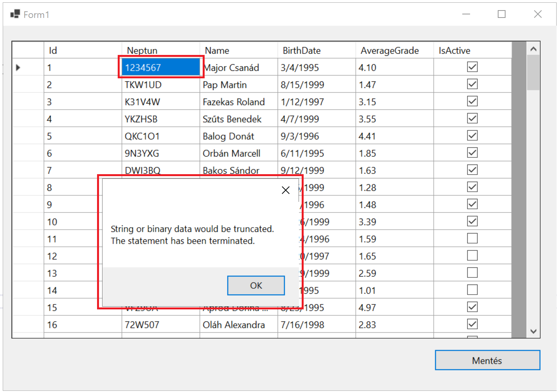Click the vertical scrollbar thumb
This screenshot has height=392, width=557.
tap(533, 72)
